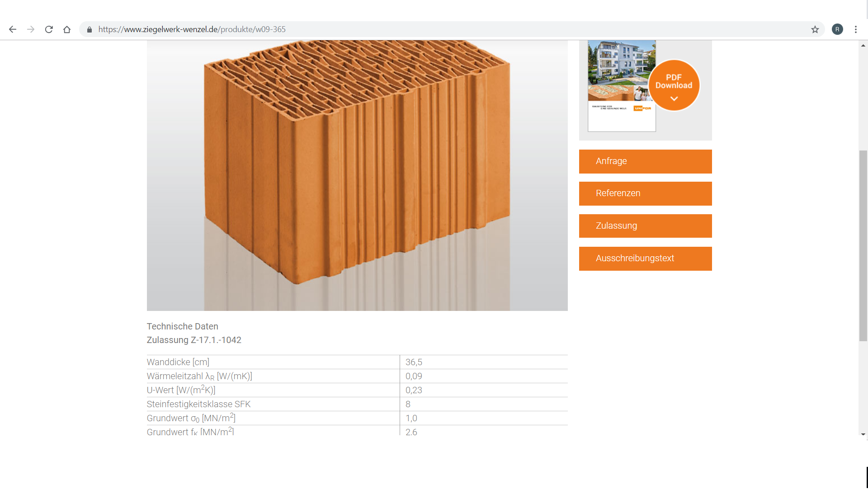Screen dimensions: 868x503
Task: Open the Chrome three-dot menu
Action: pyautogui.click(x=856, y=29)
